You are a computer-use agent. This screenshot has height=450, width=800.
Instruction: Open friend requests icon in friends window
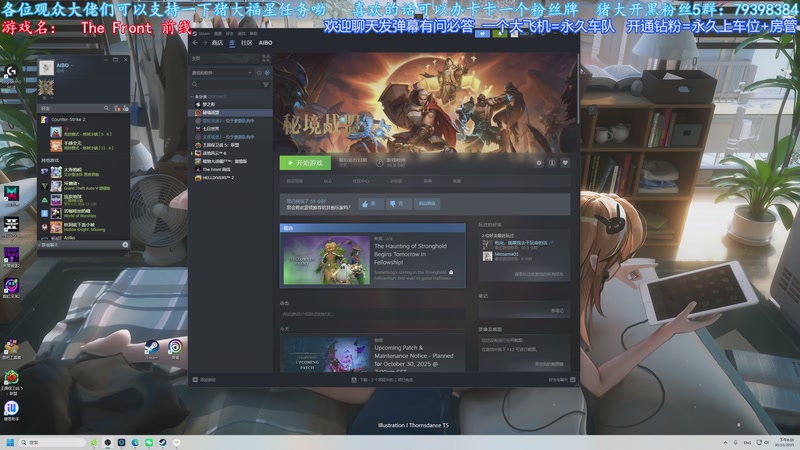pos(117,108)
